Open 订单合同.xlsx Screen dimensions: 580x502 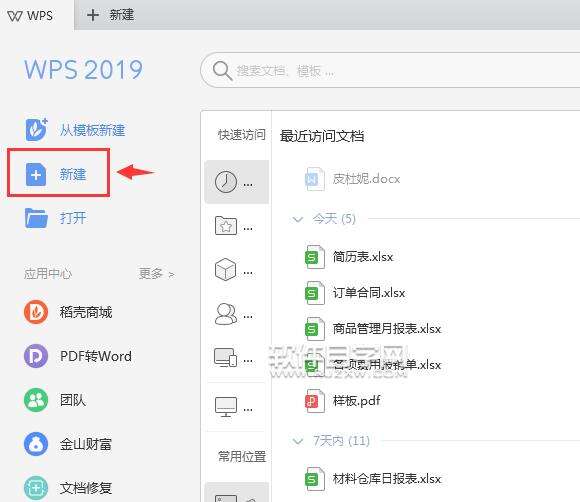pyautogui.click(x=369, y=293)
